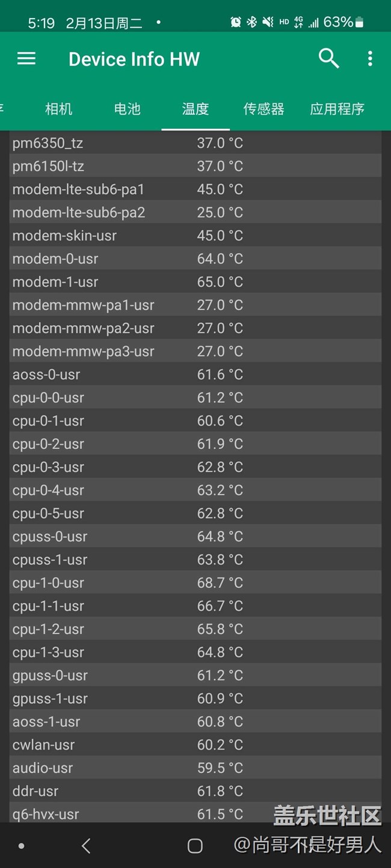Viewport: 391px width, 868px height.
Task: Tap the alarm icon in status bar
Action: click(x=236, y=22)
